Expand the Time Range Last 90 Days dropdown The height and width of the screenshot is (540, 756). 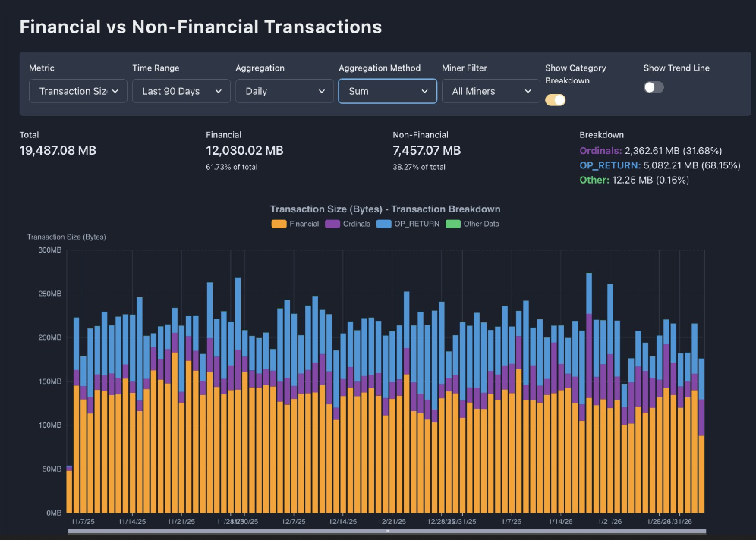click(x=181, y=91)
